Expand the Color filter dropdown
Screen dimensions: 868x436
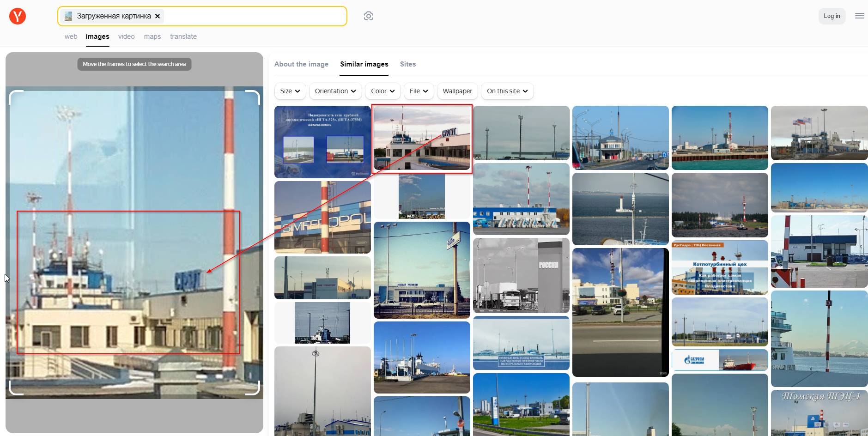coord(382,91)
